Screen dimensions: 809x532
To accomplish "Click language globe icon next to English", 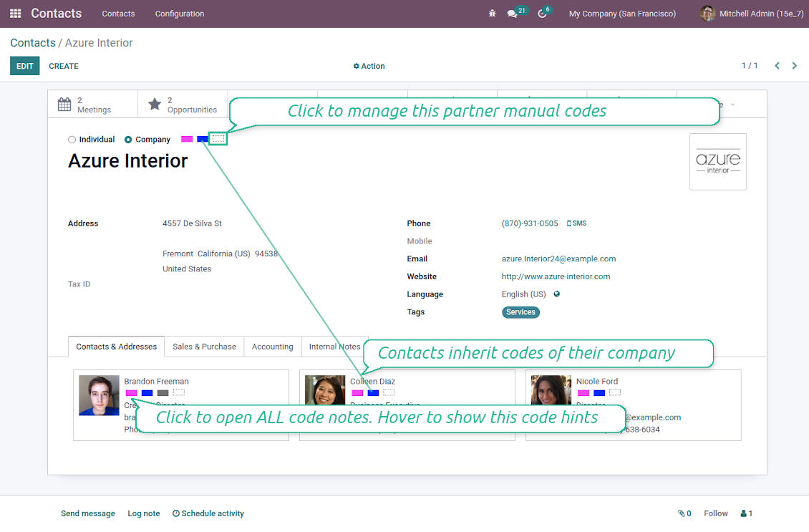I will click(x=557, y=294).
